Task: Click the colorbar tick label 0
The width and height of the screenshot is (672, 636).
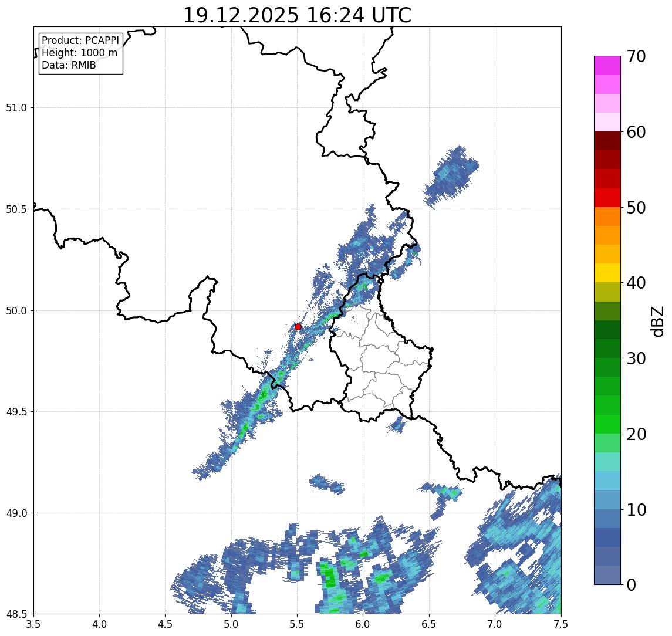Action: (632, 584)
